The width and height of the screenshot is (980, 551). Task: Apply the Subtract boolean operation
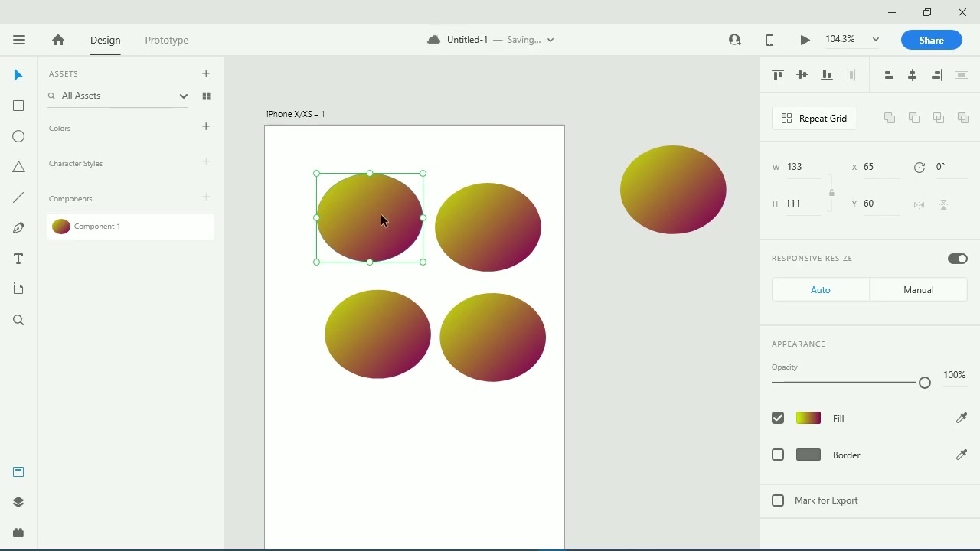914,118
